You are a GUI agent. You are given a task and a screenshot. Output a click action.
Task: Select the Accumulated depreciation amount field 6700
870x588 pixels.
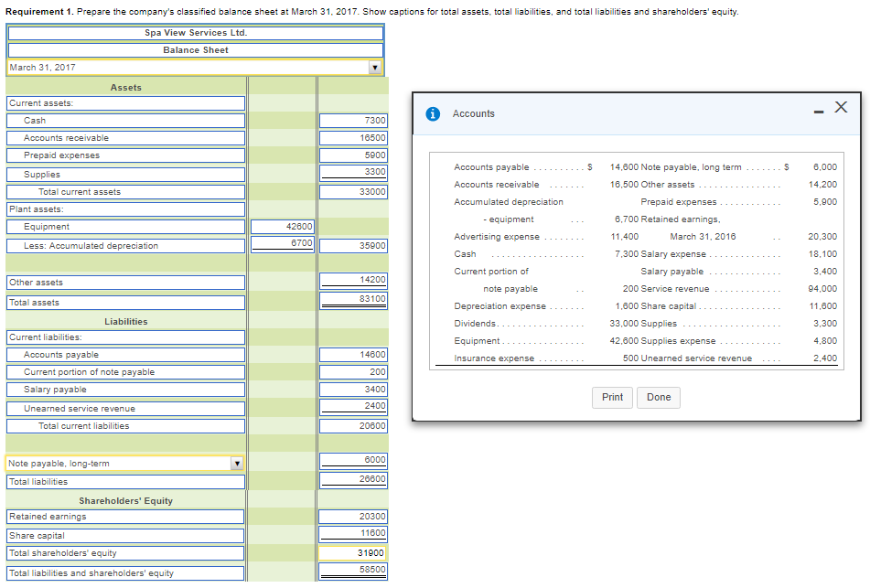[x=283, y=244]
